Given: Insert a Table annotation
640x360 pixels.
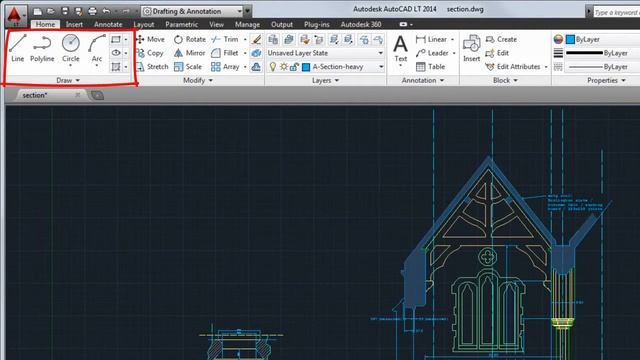Looking at the screenshot, I should [x=431, y=67].
